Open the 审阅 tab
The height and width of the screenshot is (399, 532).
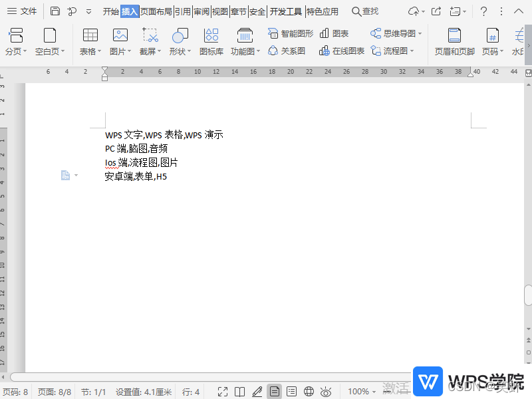(x=201, y=11)
